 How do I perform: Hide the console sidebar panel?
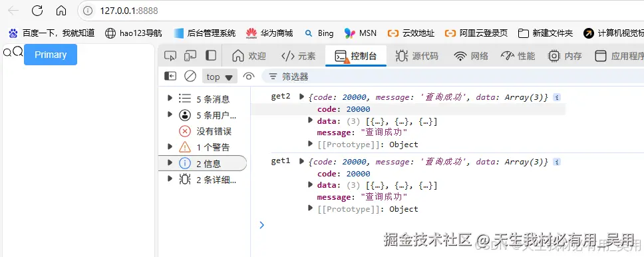click(x=170, y=77)
